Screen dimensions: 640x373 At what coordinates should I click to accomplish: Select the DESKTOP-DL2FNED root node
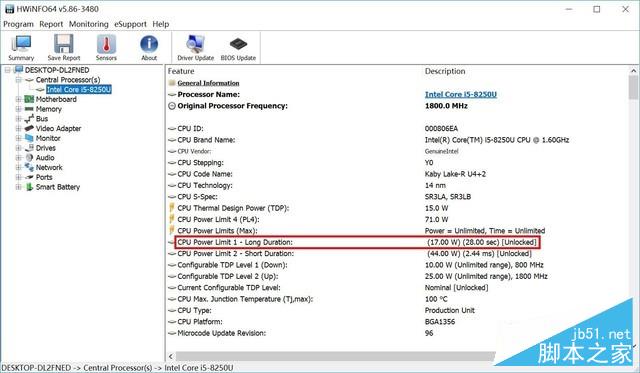(x=57, y=70)
